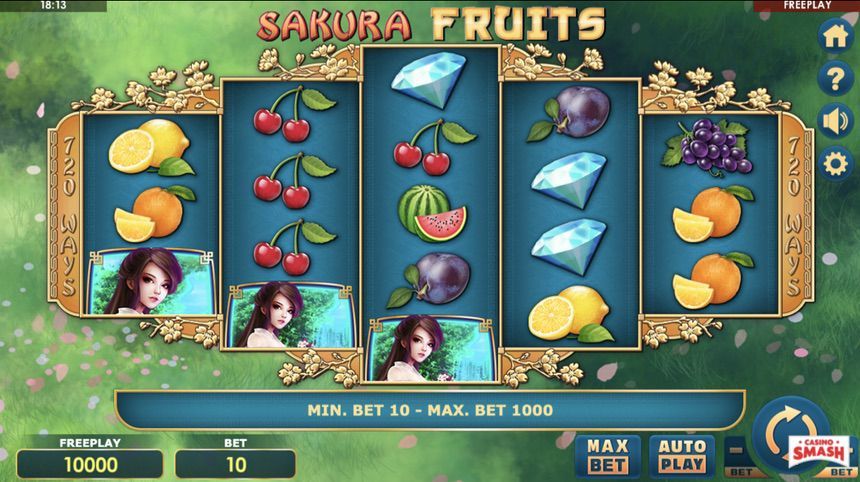Click the girl wild symbol on first reel
Screen dimensions: 860x482
tap(151, 282)
